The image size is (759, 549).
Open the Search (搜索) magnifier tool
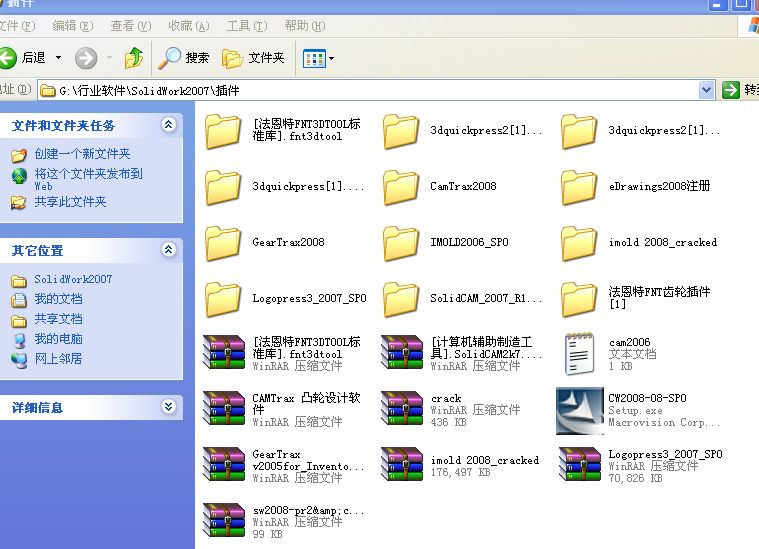184,58
